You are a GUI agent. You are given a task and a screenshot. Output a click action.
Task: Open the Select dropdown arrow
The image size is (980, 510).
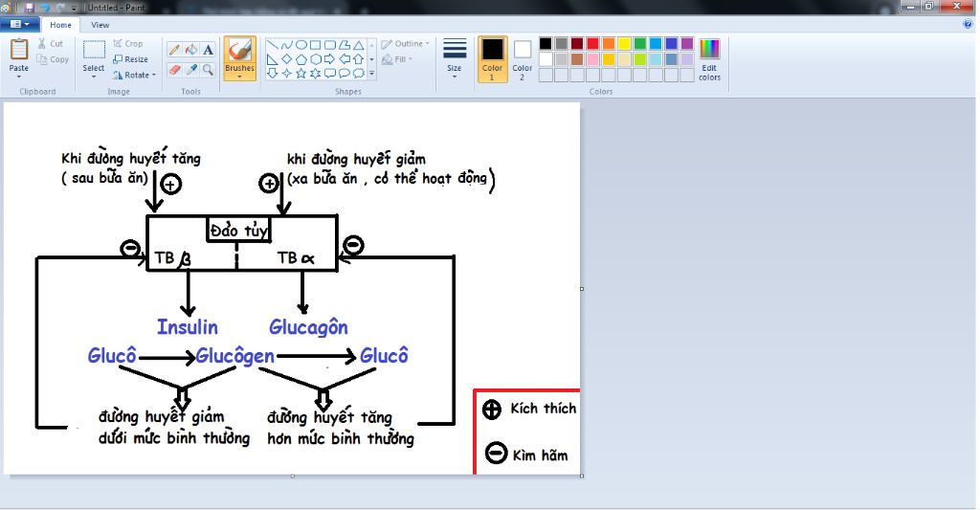tap(94, 77)
